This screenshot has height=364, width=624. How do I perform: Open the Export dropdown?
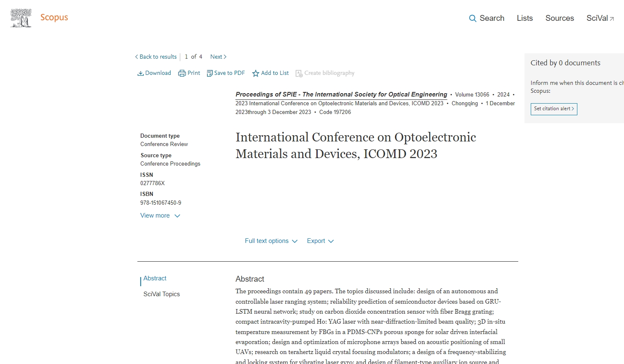320,241
